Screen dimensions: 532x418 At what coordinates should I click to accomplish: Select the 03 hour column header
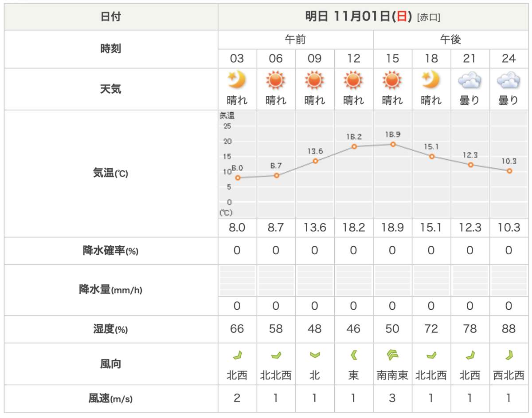[237, 59]
